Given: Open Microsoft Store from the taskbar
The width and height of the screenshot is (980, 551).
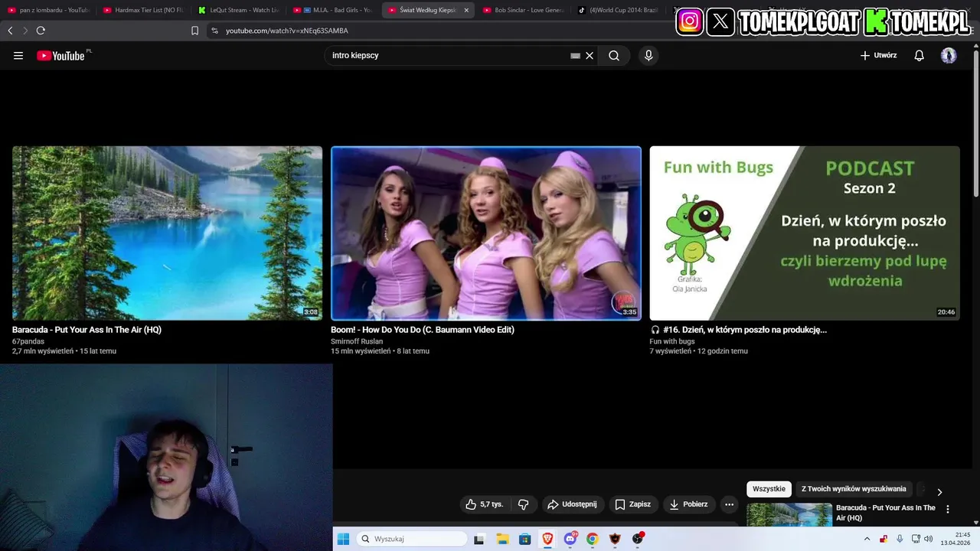Looking at the screenshot, I should 524,539.
